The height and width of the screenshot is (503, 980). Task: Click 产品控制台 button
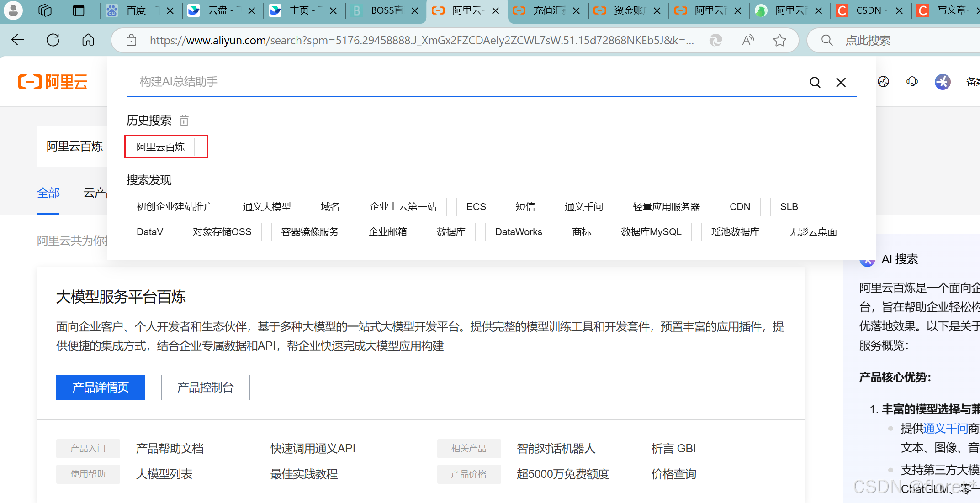pyautogui.click(x=205, y=387)
